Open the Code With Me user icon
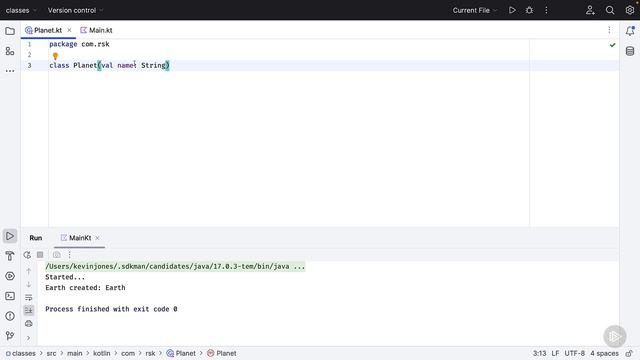Viewport: 640px width, 360px height. coord(590,10)
